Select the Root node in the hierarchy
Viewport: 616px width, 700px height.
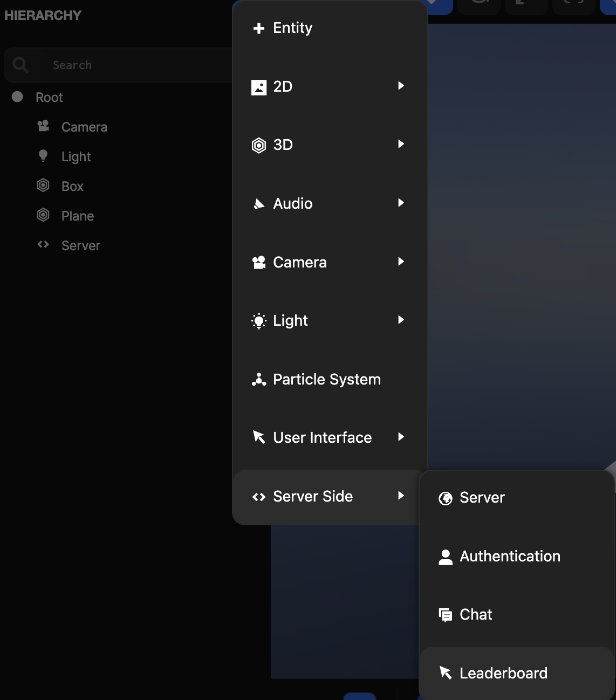(49, 97)
